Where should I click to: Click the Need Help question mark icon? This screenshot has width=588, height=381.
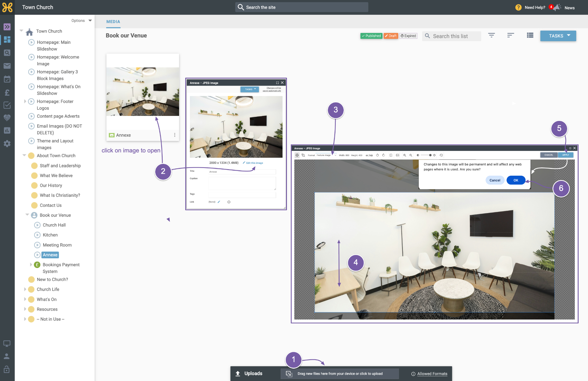tap(518, 7)
